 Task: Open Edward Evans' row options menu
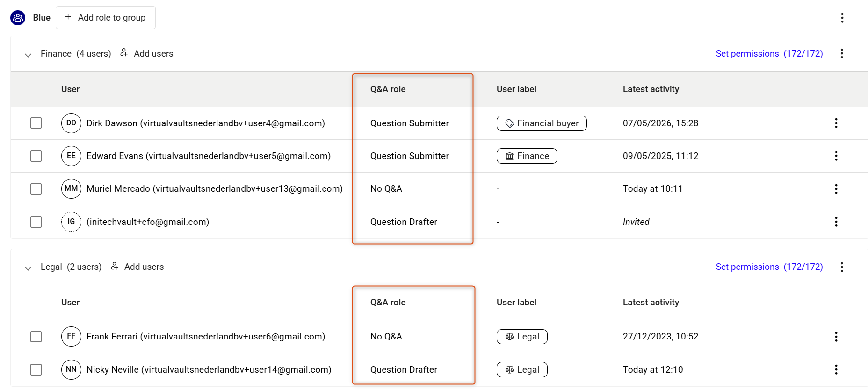[836, 156]
